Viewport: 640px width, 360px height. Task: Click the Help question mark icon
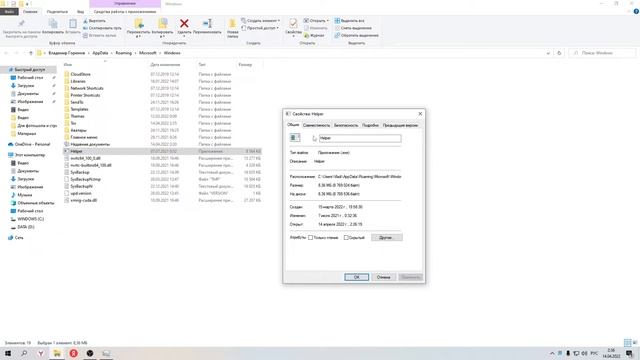tap(636, 11)
